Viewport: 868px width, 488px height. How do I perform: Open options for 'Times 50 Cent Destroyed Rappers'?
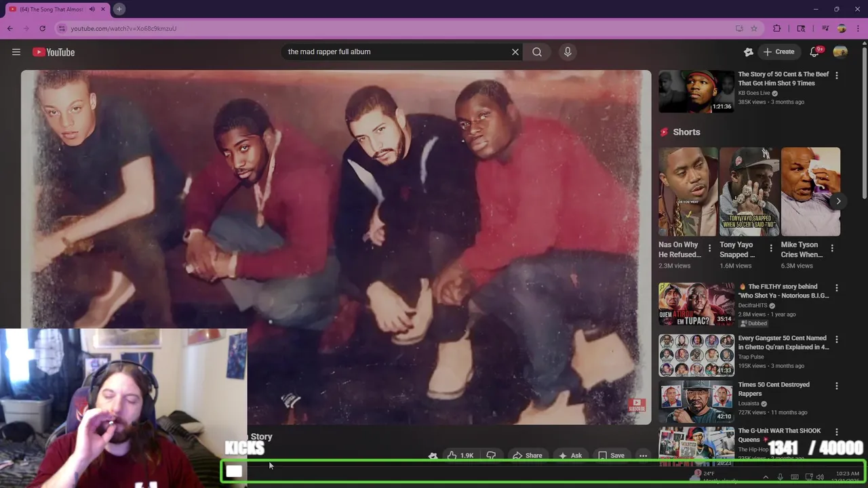[836, 386]
